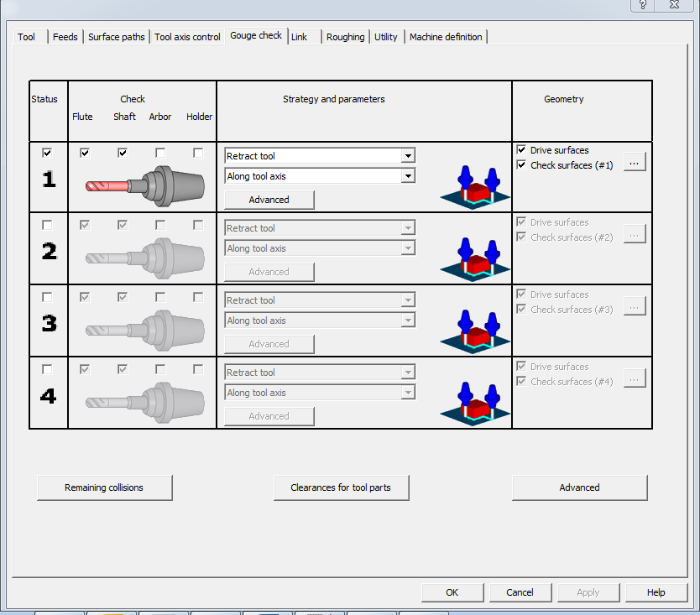
Task: Click the Advanced button in row 1
Action: pyautogui.click(x=269, y=200)
